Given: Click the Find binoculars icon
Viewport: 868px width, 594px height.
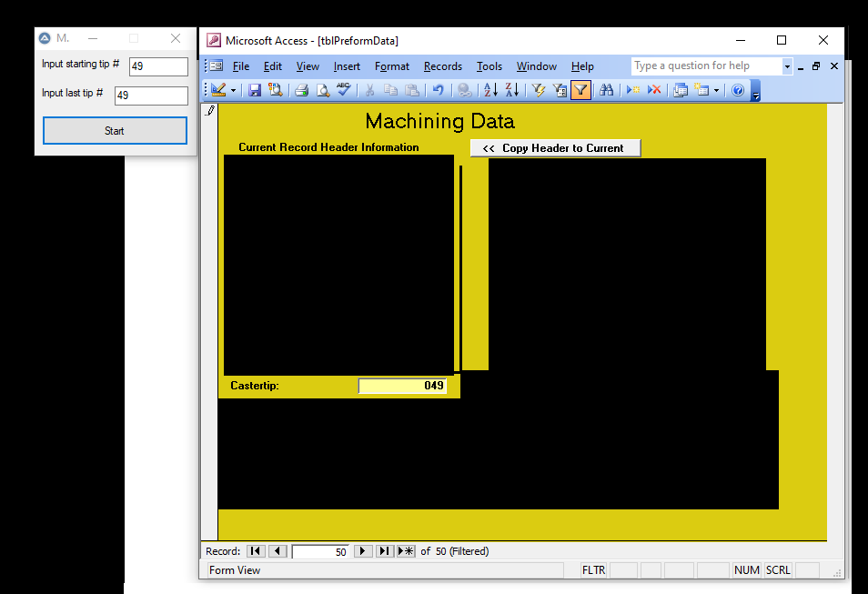Looking at the screenshot, I should [606, 90].
